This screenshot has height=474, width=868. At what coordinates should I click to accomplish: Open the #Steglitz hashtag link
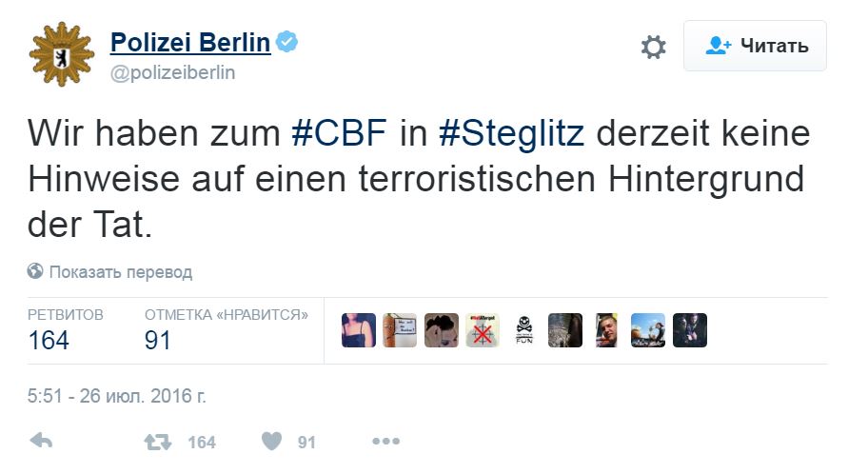pos(510,132)
